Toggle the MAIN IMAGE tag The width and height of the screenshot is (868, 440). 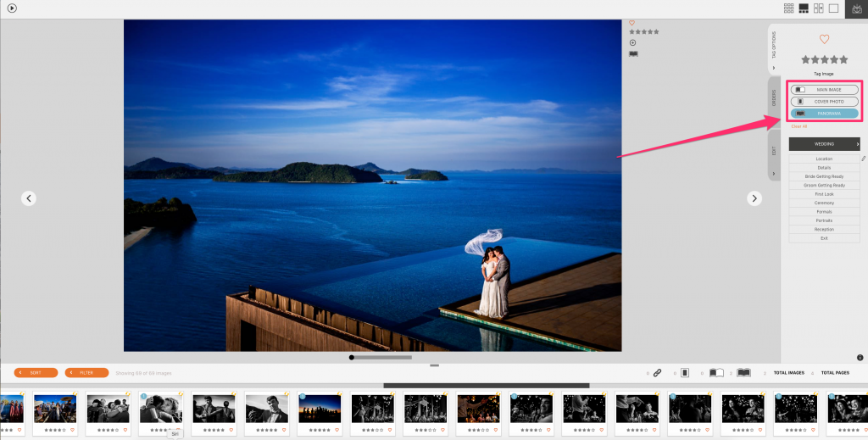824,90
